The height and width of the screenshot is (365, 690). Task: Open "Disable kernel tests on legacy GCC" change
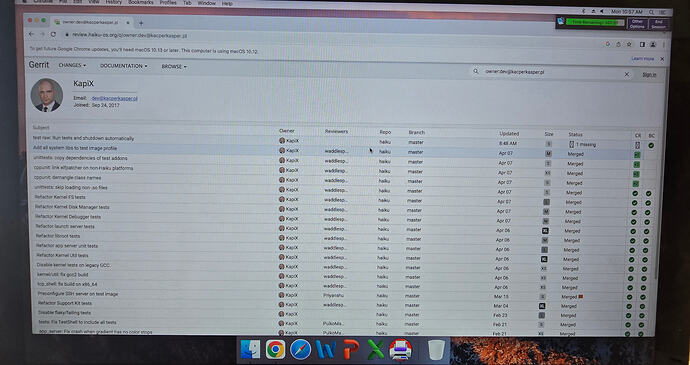[73, 265]
